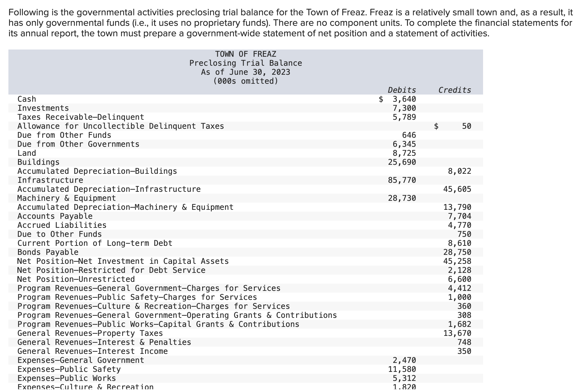Click the Accounts Payable row
The width and height of the screenshot is (581, 392).
[55, 216]
